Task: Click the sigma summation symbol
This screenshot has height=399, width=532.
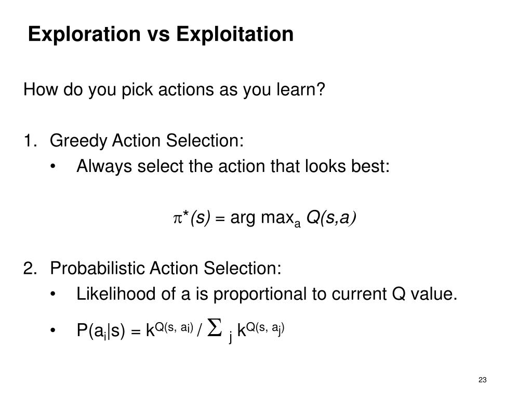Action: [215, 327]
